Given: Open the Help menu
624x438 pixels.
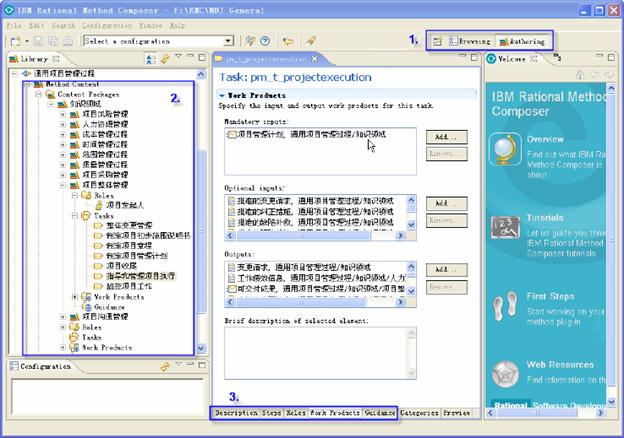Looking at the screenshot, I should point(177,25).
